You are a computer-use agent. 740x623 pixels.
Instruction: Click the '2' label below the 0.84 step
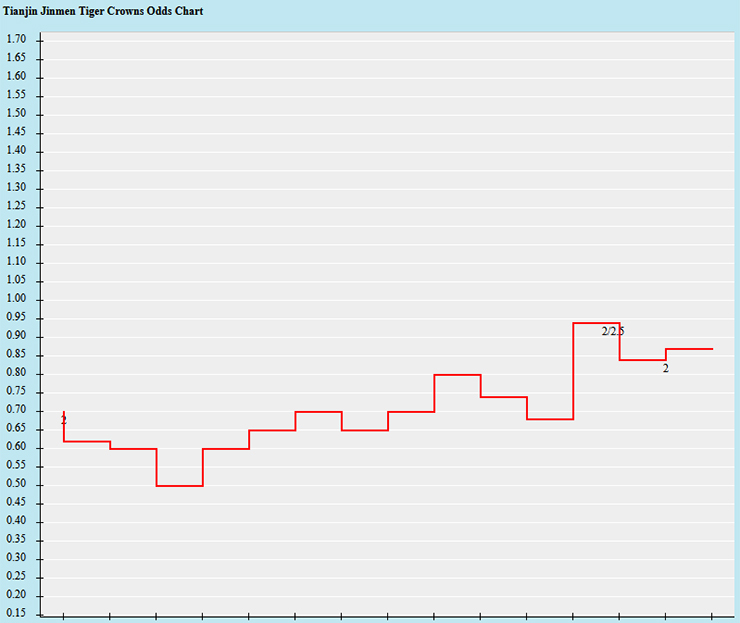[666, 369]
